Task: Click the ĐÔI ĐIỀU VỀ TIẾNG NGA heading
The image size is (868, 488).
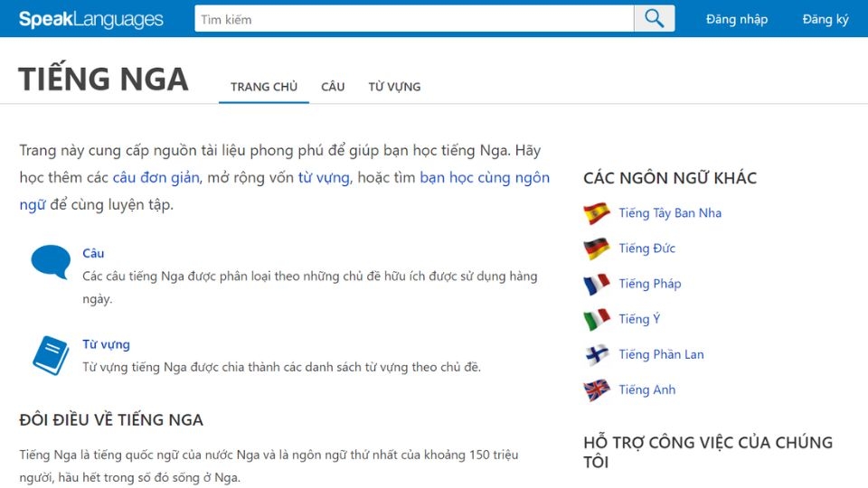Action: (111, 420)
